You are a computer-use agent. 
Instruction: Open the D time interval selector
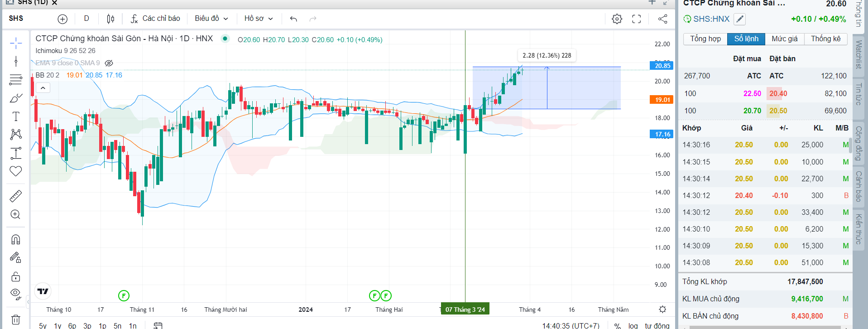[86, 19]
